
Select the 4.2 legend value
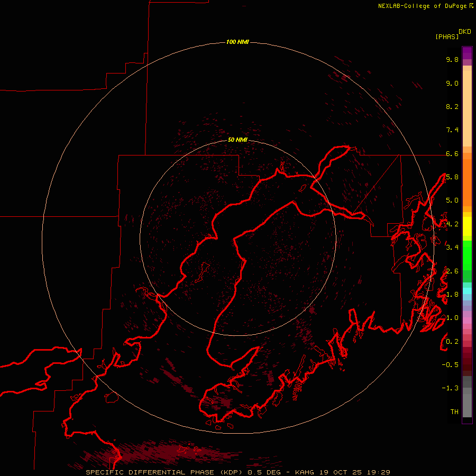(452, 224)
